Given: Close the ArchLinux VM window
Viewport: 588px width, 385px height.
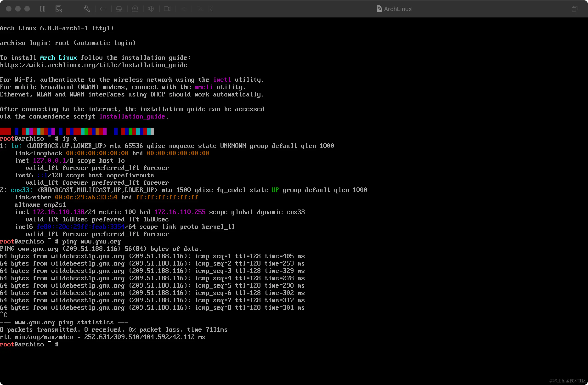Looking at the screenshot, I should 9,9.
